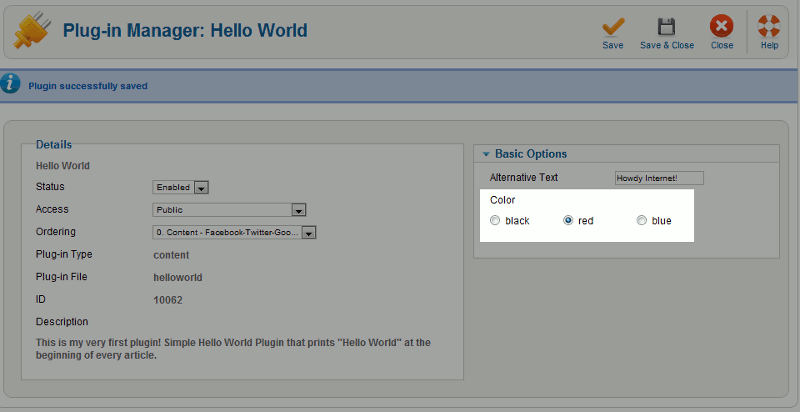Click the Save checkmark icon
Viewport: 800px width, 412px height.
pos(613,28)
